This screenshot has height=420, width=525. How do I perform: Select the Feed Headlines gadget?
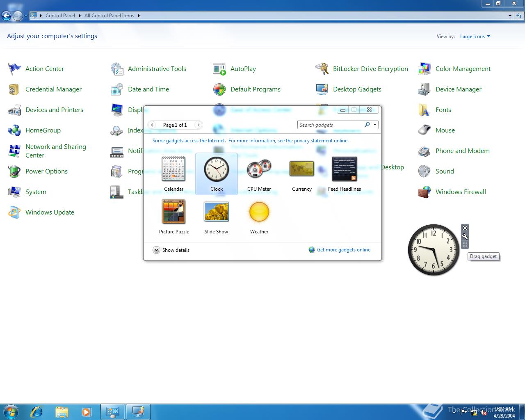coord(345,174)
